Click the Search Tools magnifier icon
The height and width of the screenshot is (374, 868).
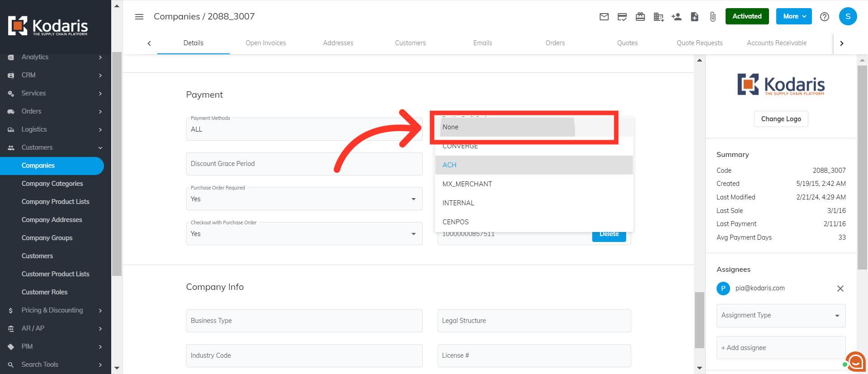(x=11, y=365)
